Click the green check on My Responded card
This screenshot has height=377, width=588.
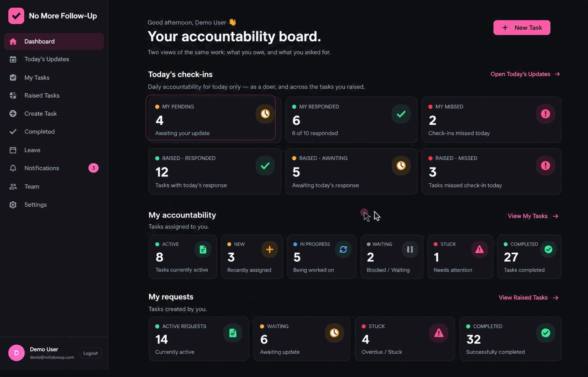[401, 114]
